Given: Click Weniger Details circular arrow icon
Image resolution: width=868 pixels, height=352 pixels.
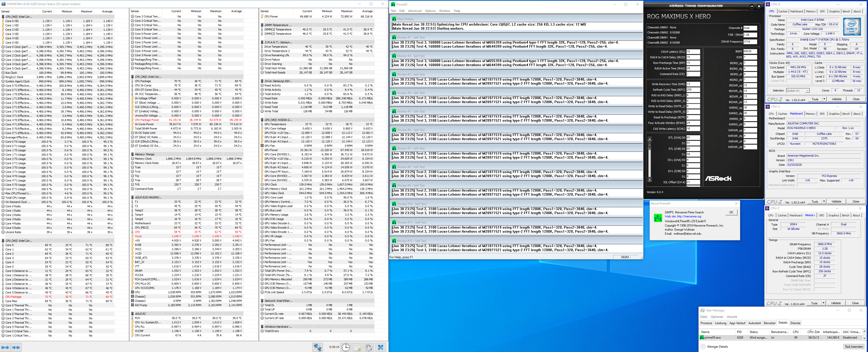Looking at the screenshot, I should coord(703,347).
